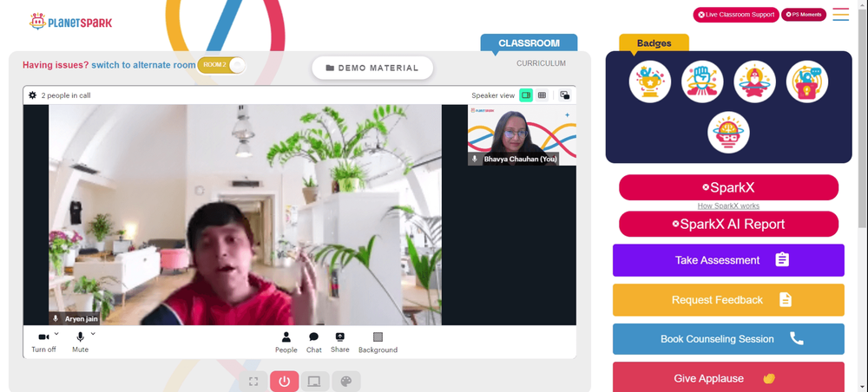Click the screen/whiteboard icon below video
Image resolution: width=868 pixels, height=392 pixels.
tap(314, 382)
